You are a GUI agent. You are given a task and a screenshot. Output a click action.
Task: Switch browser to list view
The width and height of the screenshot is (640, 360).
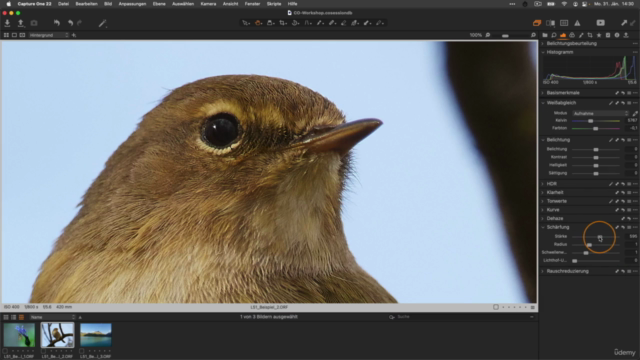(13, 317)
